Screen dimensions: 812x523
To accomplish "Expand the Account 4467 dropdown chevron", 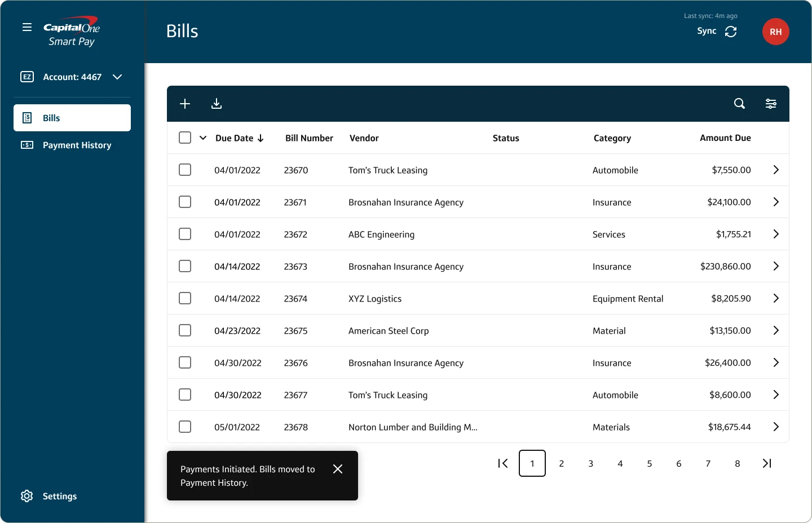I will point(117,77).
